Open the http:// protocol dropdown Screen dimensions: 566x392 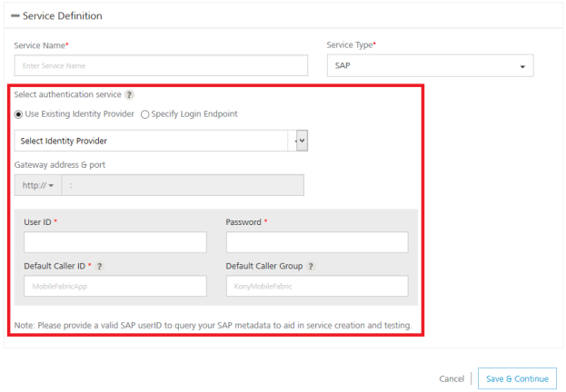pyautogui.click(x=37, y=185)
